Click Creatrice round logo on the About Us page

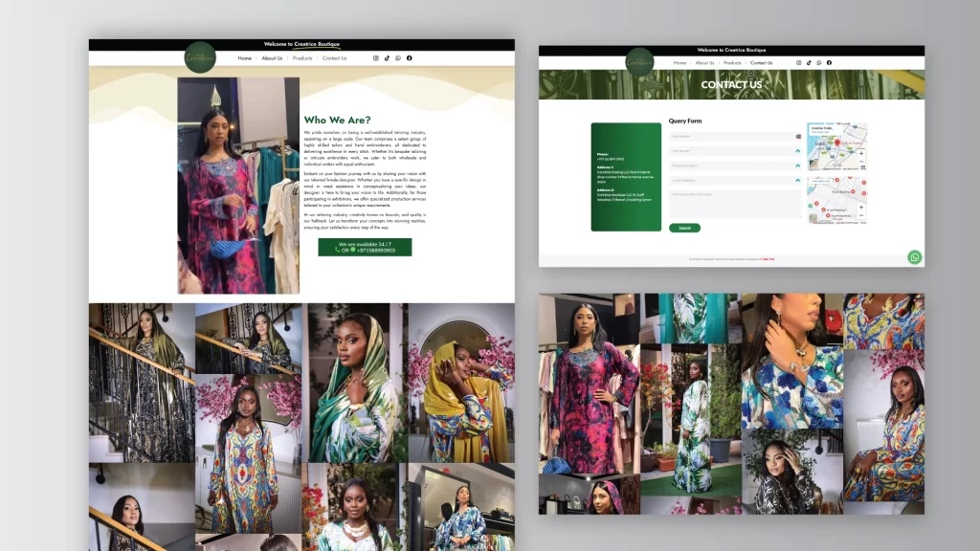tap(200, 57)
